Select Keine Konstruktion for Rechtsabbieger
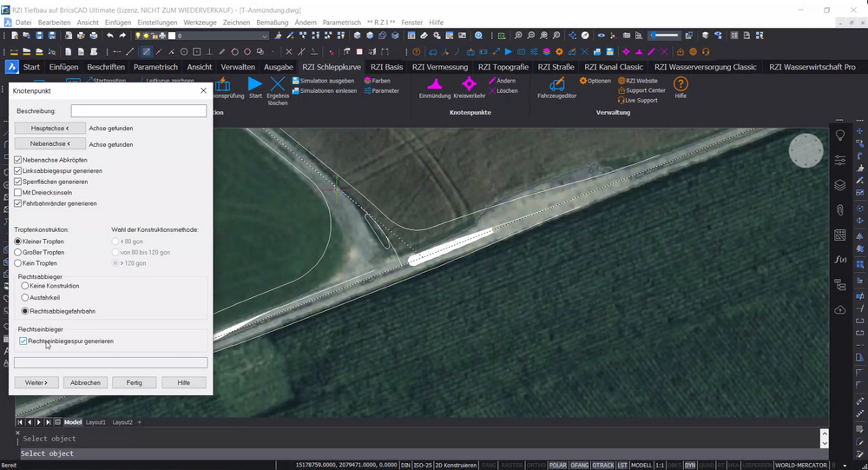The height and width of the screenshot is (470, 868). 25,286
